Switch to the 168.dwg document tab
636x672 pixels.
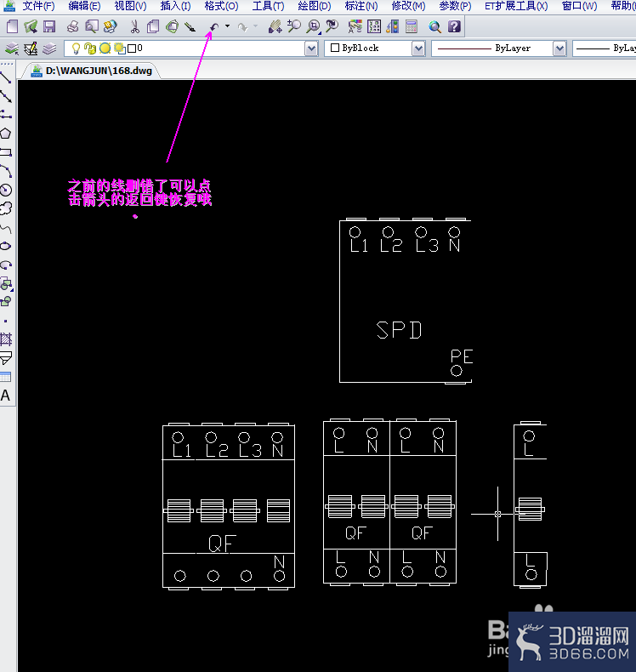pos(91,71)
